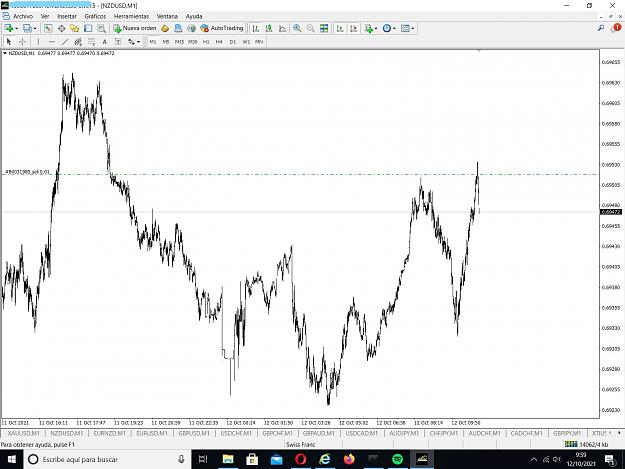This screenshot has height=469, width=625.
Task: Open the Market Watch panel icon
Action: 48,28
